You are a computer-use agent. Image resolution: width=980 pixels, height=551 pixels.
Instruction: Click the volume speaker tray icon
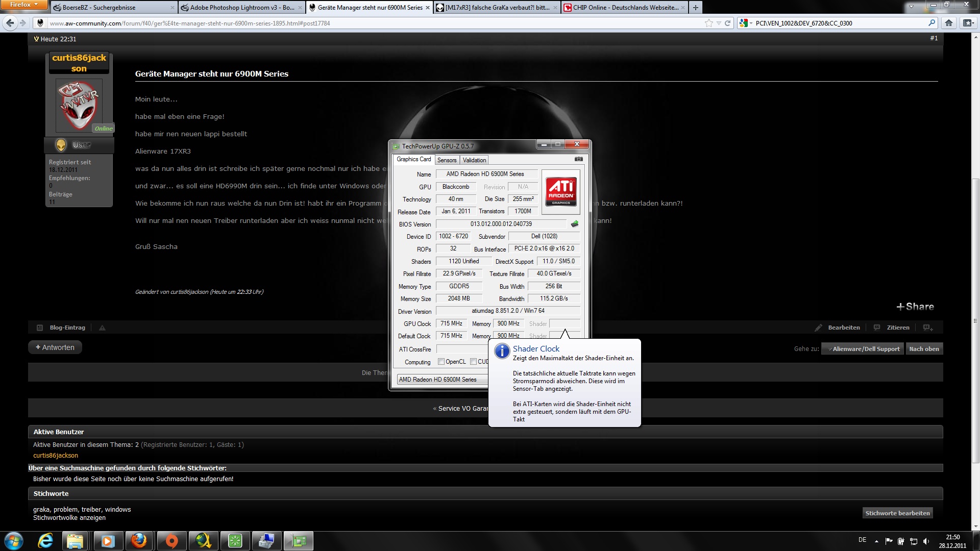point(926,541)
